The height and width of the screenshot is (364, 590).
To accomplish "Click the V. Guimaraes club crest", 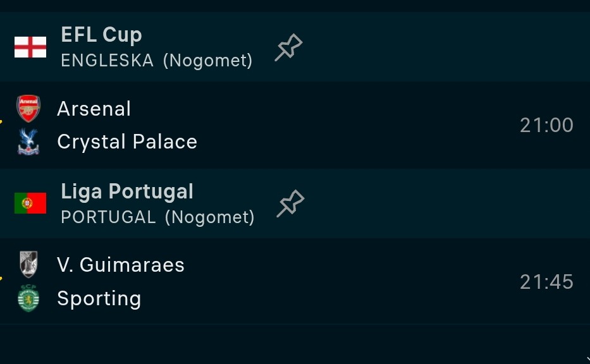I will (28, 265).
